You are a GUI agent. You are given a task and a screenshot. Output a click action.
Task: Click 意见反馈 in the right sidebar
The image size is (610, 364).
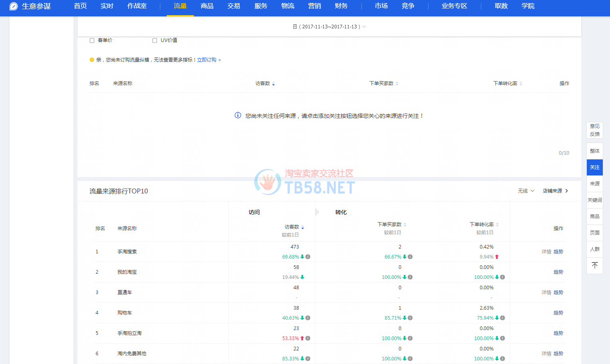tap(594, 130)
